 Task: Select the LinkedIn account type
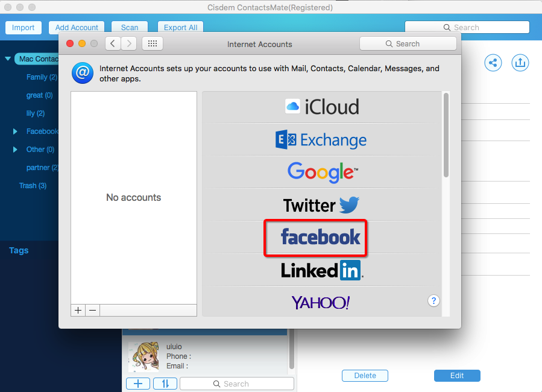pos(322,270)
